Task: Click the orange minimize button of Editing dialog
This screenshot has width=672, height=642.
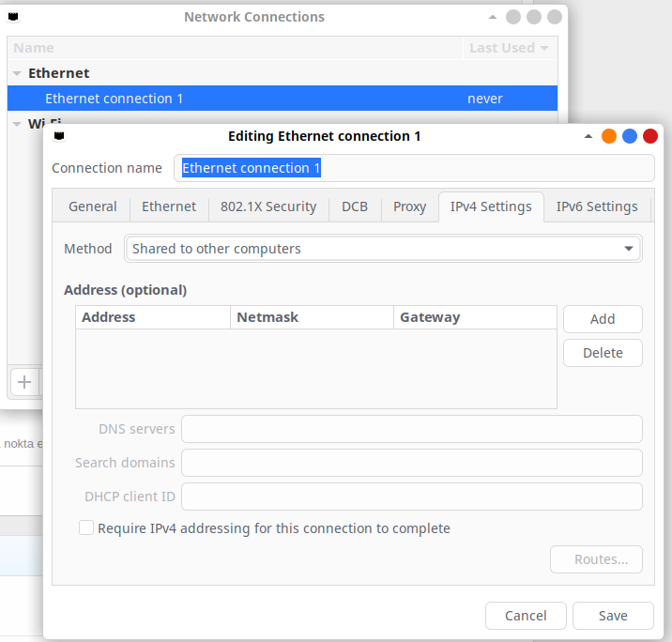Action: [x=609, y=136]
